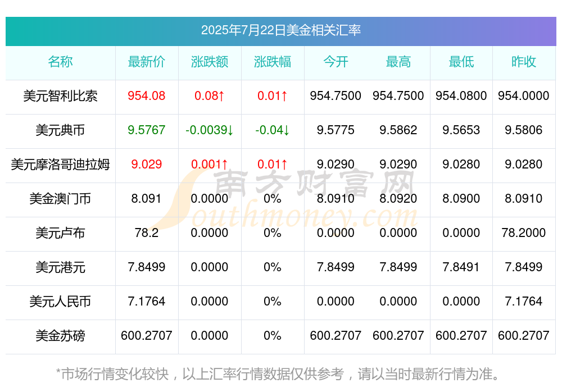Viewport: 562px width, 392px height.
Task: Click the 美元摩洛哥迪拉姆 change percent 0.01↑
Action: (x=273, y=164)
